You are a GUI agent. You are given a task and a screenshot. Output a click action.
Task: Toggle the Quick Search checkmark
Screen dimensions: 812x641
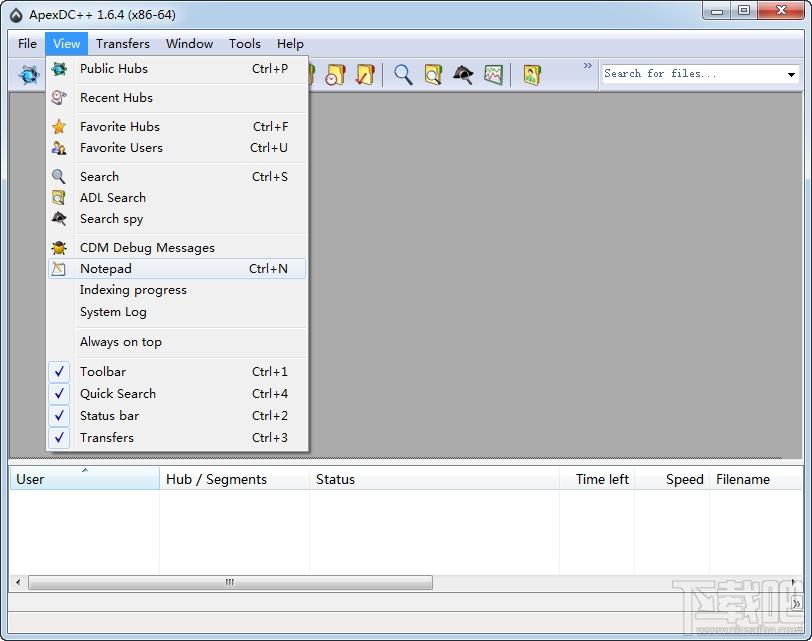tap(59, 394)
